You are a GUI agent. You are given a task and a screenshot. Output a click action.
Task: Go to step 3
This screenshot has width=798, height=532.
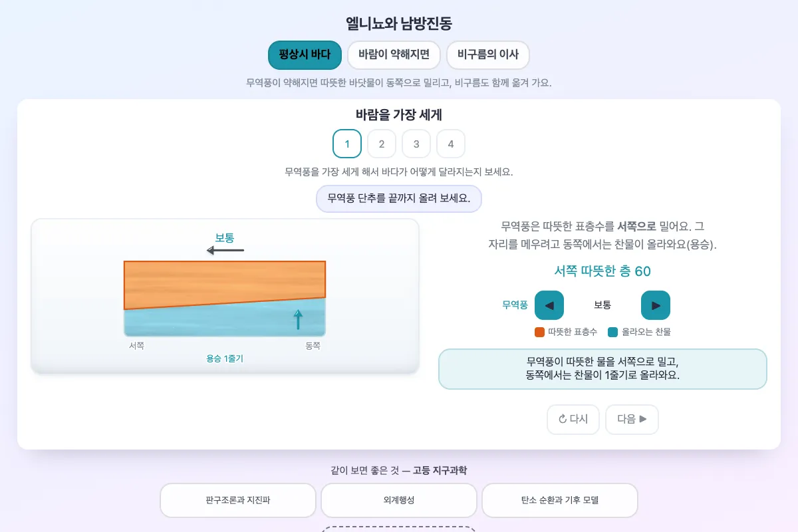[416, 144]
